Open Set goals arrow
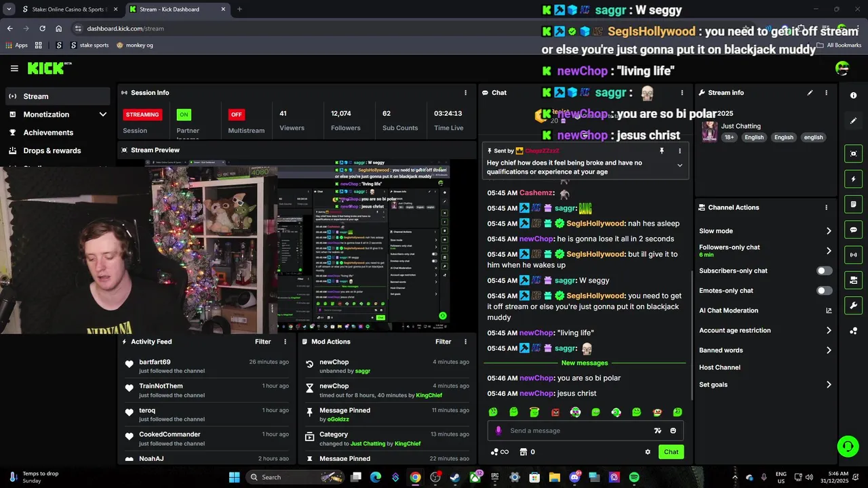 (x=829, y=385)
